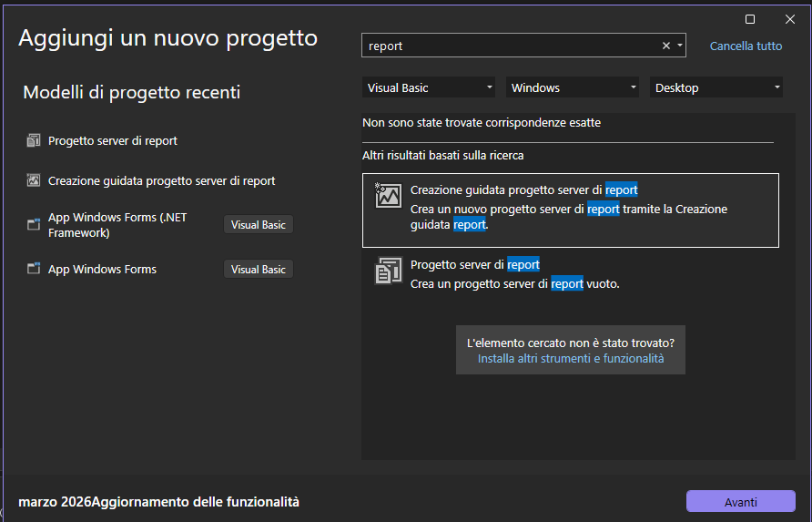Click Visual Basic tag beside App Windows Forms
Screen dimensions: 812x522
pyautogui.click(x=259, y=269)
